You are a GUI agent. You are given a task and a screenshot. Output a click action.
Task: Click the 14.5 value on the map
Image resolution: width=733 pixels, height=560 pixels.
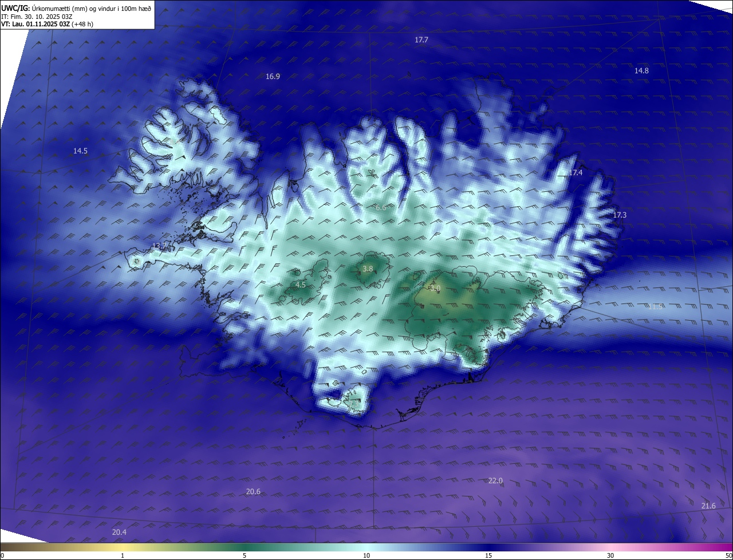tap(80, 151)
